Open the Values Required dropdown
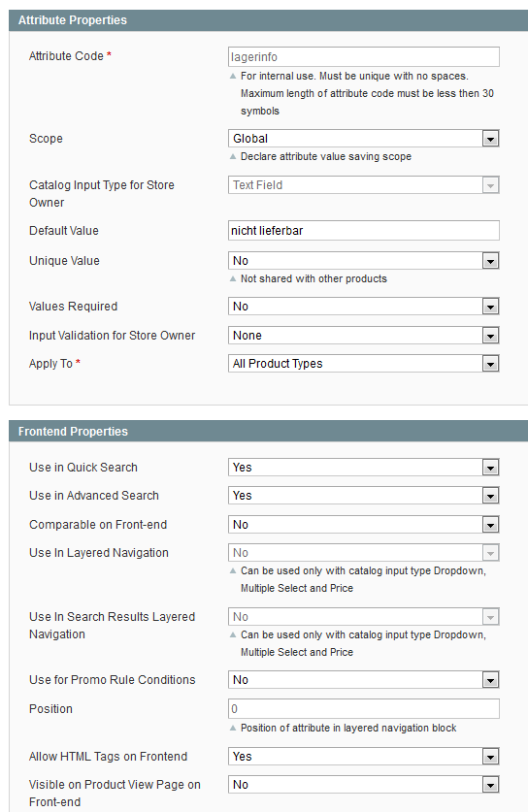Viewport: 528px width, 812px height. click(363, 306)
